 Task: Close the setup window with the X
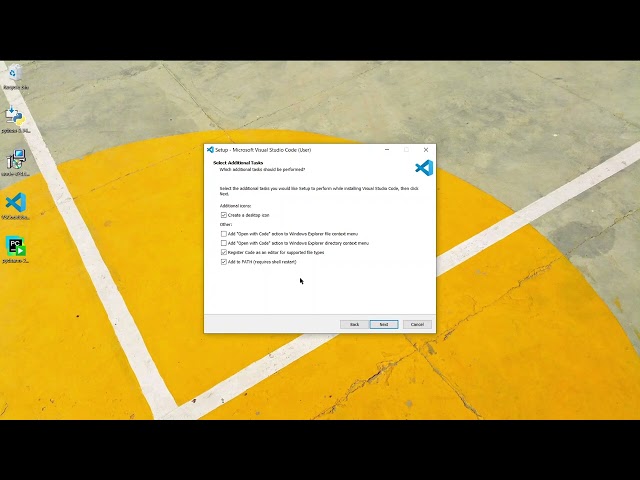[x=426, y=150]
